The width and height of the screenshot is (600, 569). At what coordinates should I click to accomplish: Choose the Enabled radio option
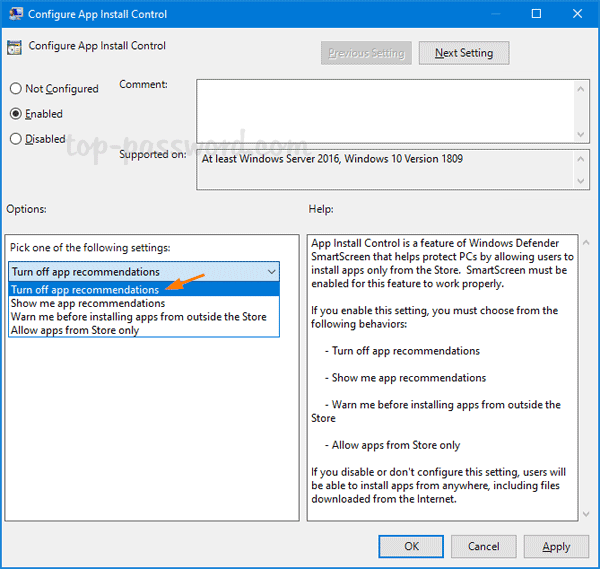[x=16, y=114]
